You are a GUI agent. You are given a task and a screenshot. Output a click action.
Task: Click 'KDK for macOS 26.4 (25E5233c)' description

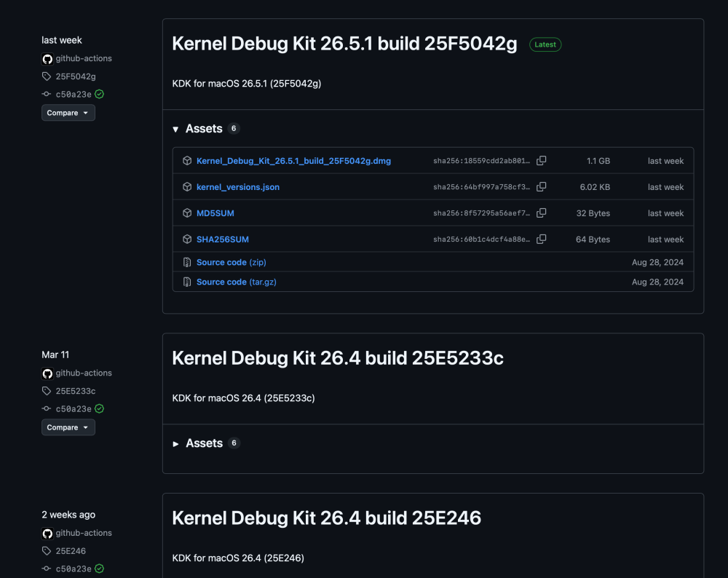pos(243,398)
